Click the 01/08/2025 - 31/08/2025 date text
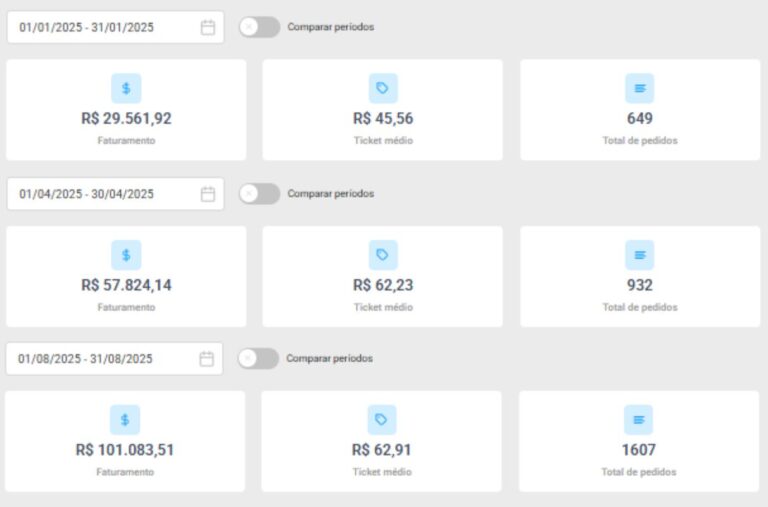Screen dimensions: 768x507 (85, 359)
